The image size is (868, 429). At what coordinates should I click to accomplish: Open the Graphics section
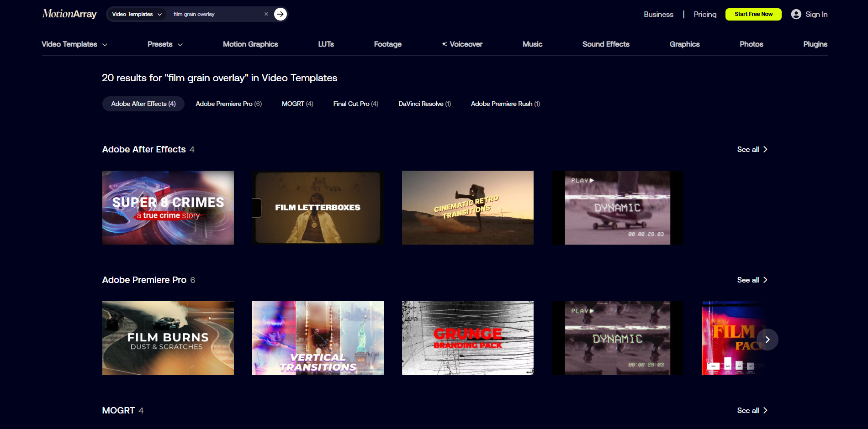[685, 44]
